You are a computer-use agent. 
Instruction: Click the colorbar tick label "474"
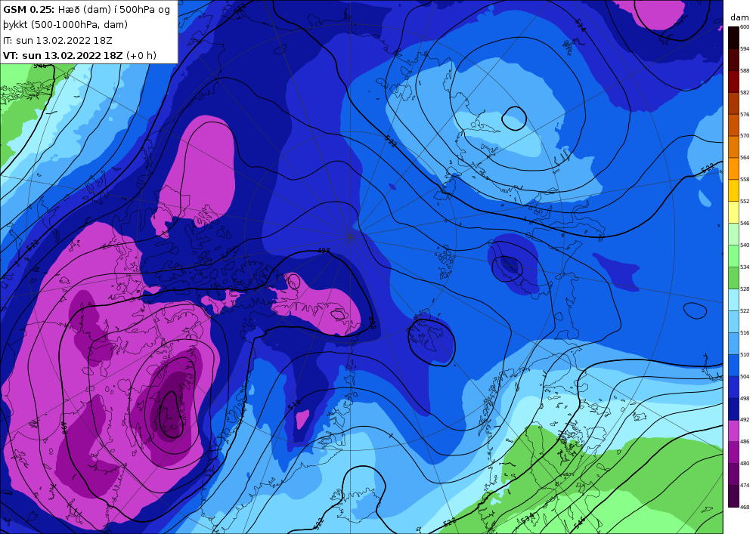(x=745, y=486)
